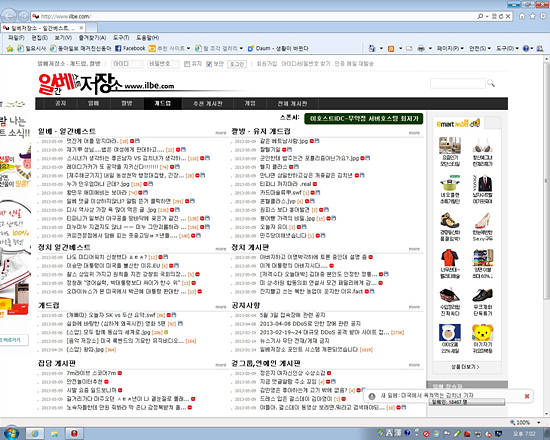550x440 pixels.
Task: Open the 페이지(P) dropdown menu
Action: pyautogui.click(x=450, y=48)
